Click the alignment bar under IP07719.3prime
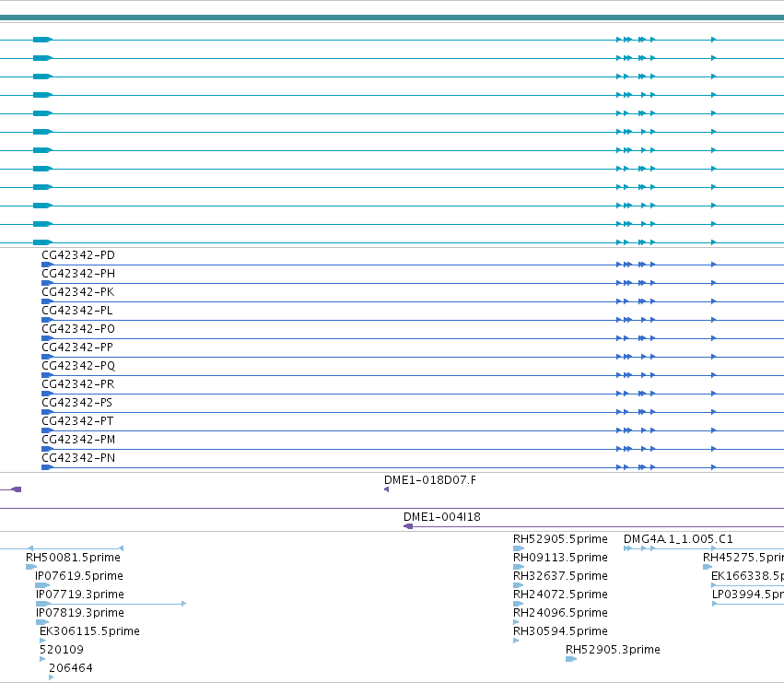Screen dimensions: 784x683 pyautogui.click(x=111, y=604)
